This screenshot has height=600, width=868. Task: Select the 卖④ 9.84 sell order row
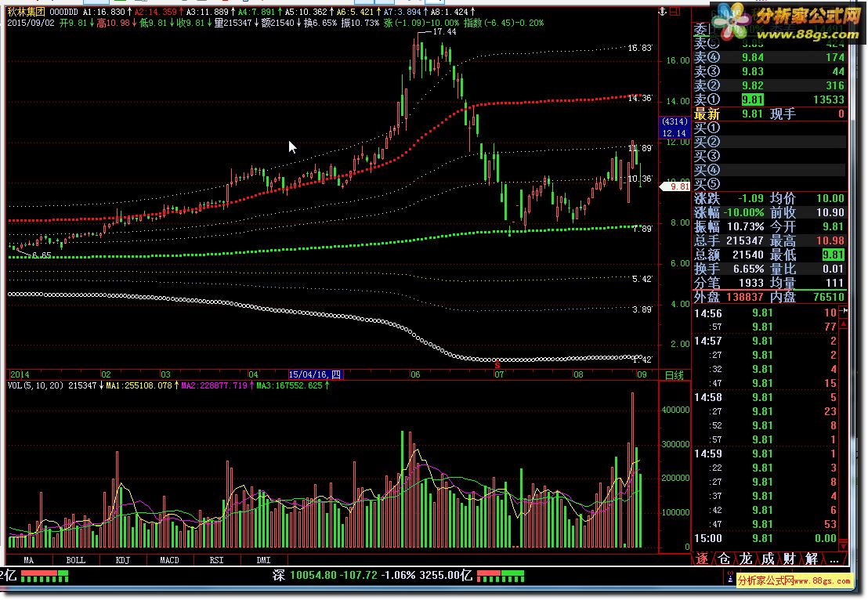[769, 57]
